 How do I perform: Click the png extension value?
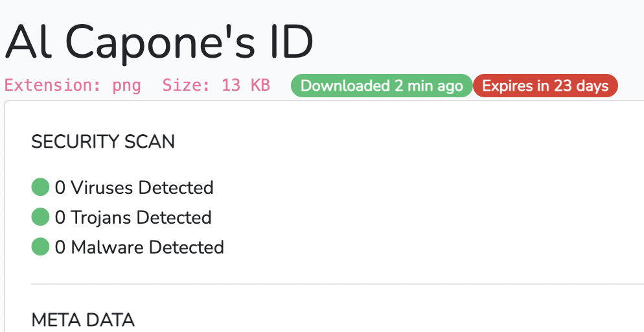point(127,86)
